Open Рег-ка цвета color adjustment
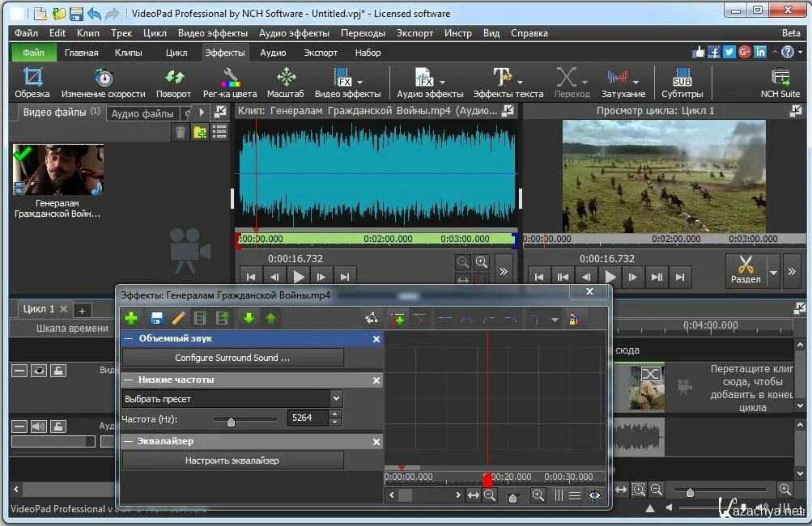Screen dimensions: 812x526 click(230, 83)
